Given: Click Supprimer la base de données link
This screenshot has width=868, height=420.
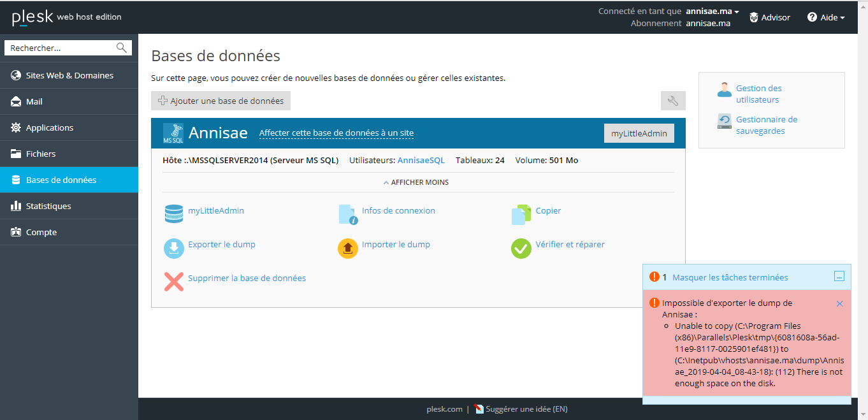Looking at the screenshot, I should click(x=247, y=278).
